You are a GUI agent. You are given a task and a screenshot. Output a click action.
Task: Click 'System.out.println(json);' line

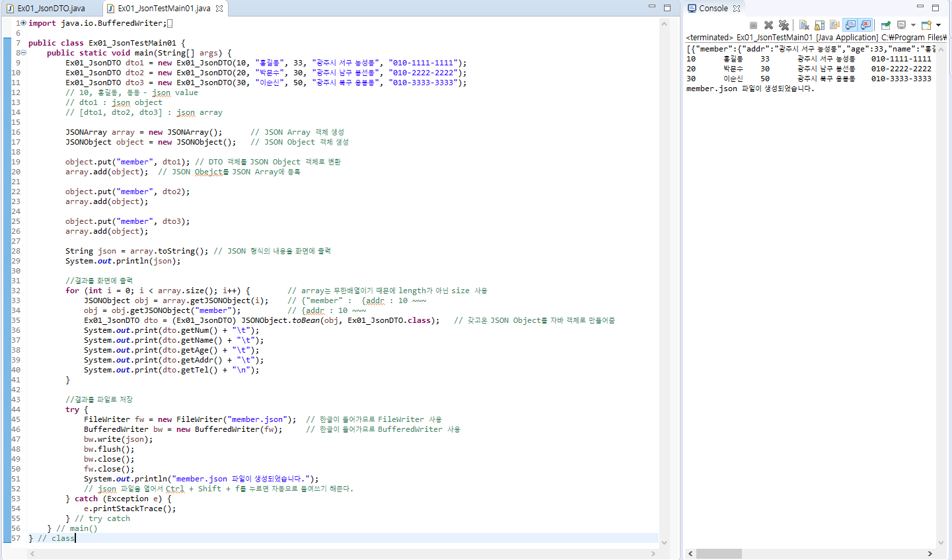123,261
